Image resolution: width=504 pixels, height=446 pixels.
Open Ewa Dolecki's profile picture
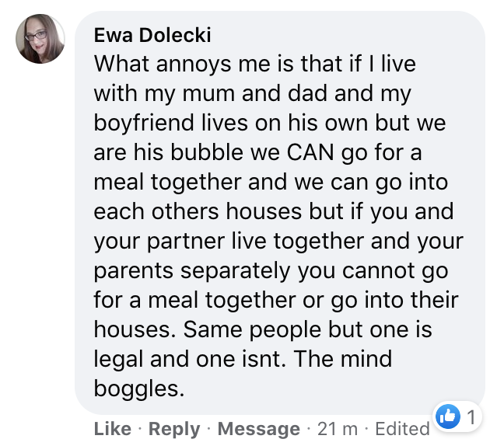point(40,39)
